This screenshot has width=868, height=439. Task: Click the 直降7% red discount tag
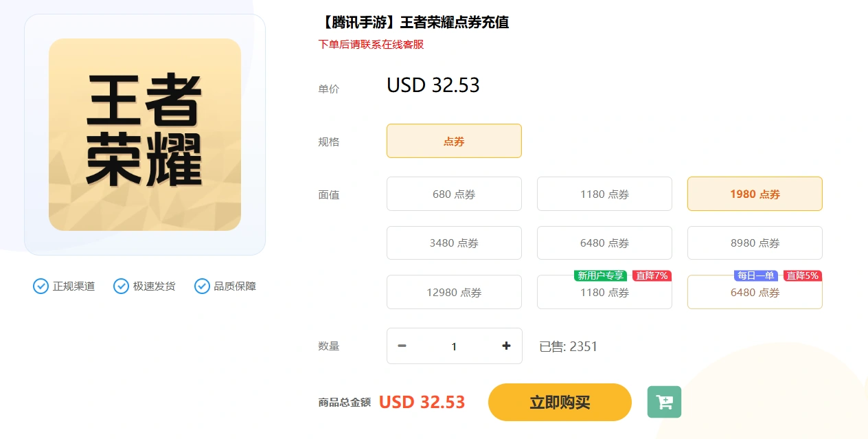coord(652,275)
